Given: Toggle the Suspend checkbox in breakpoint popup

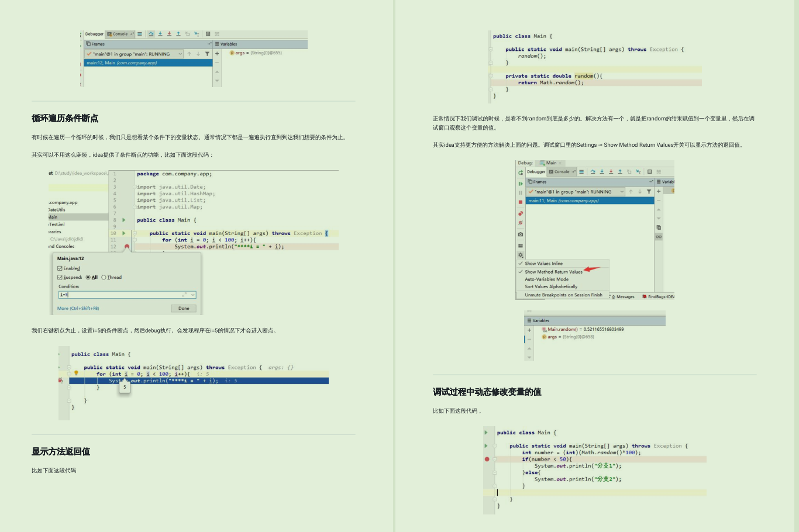Looking at the screenshot, I should point(60,277).
